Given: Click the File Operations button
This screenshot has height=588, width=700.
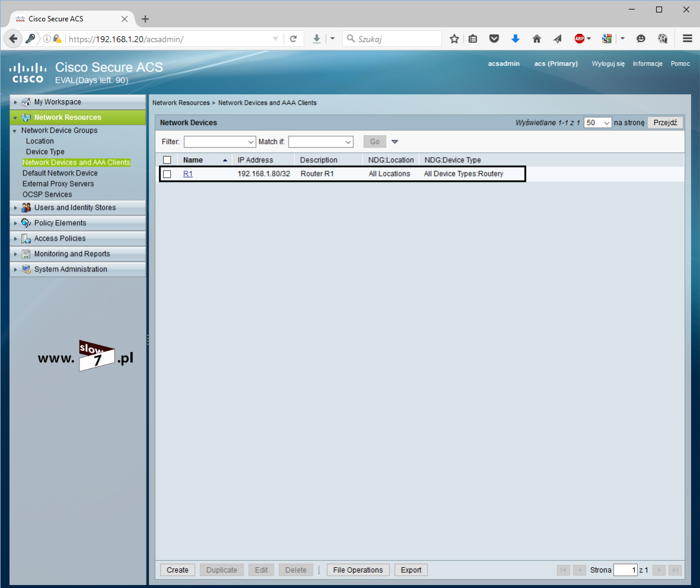Looking at the screenshot, I should pyautogui.click(x=358, y=570).
